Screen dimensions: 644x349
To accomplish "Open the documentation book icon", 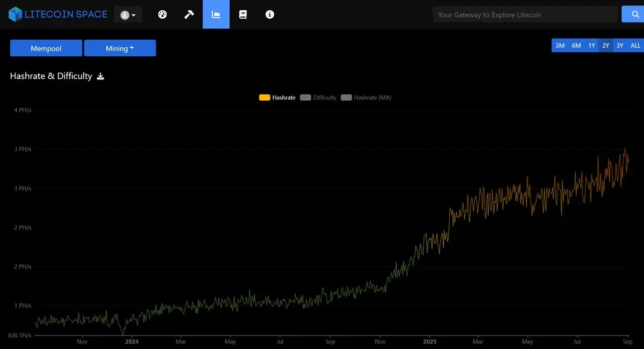I will pos(243,14).
